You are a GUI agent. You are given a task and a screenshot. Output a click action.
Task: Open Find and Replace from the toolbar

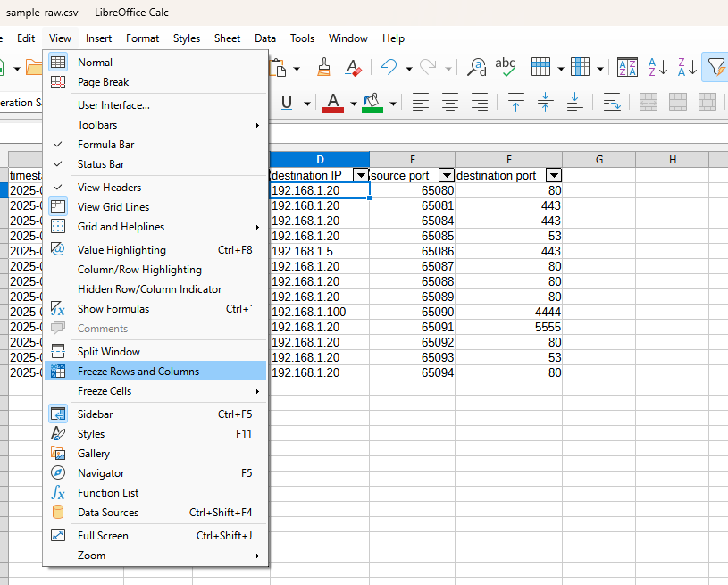(477, 67)
